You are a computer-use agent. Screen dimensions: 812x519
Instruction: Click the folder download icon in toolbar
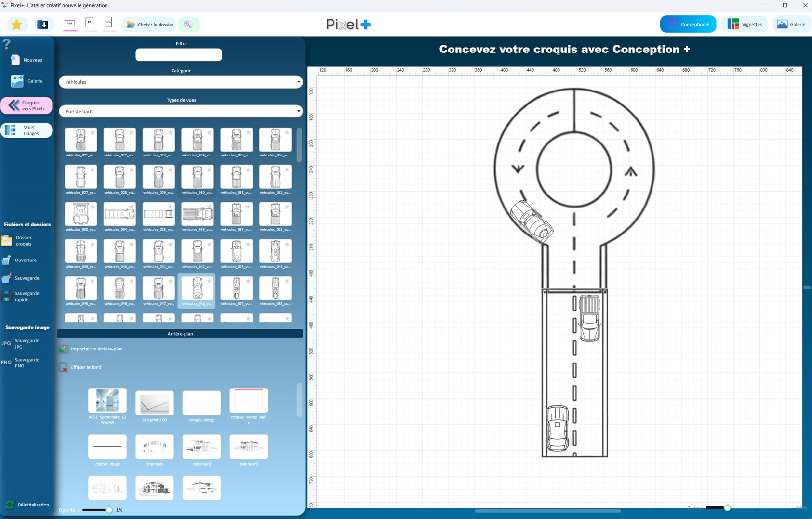pos(43,25)
